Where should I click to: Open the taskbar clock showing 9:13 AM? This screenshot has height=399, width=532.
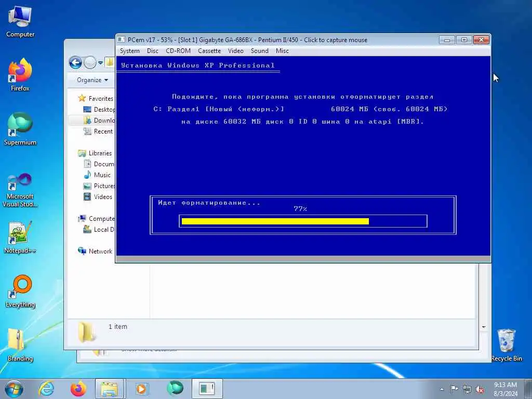click(x=505, y=389)
